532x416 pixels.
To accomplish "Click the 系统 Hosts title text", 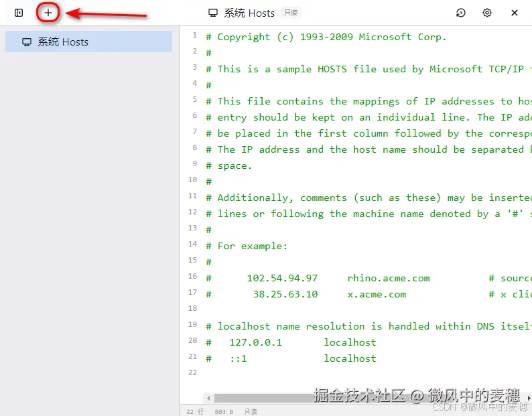I will pyautogui.click(x=249, y=13).
